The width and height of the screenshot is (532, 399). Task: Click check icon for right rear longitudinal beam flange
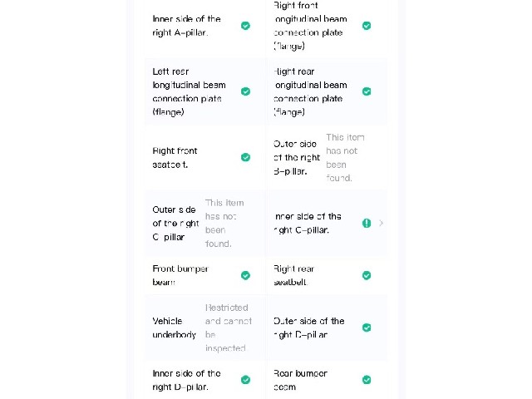point(367,91)
